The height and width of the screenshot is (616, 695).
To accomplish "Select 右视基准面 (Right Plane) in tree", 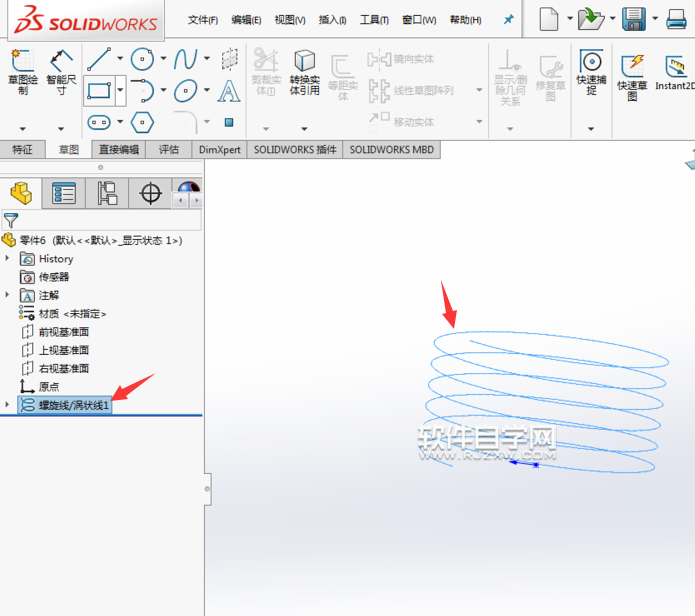I will 55,368.
